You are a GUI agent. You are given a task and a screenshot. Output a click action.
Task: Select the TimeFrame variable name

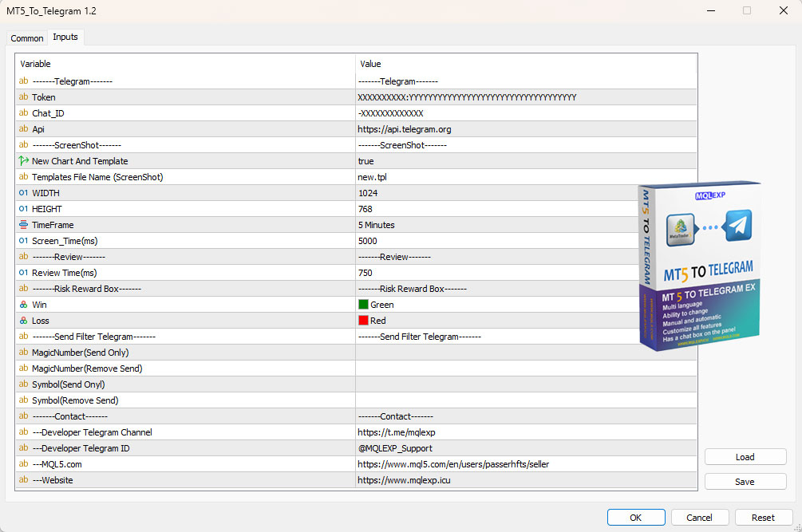(53, 225)
